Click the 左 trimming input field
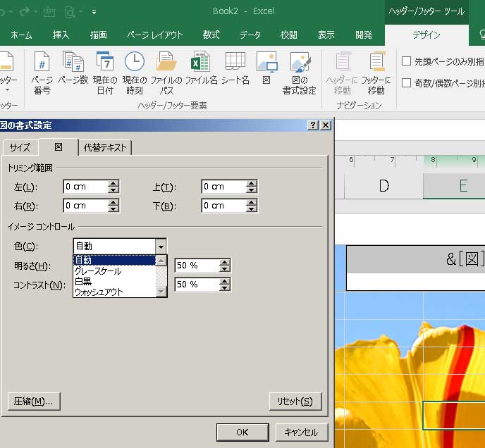This screenshot has height=448, width=485. (x=85, y=187)
